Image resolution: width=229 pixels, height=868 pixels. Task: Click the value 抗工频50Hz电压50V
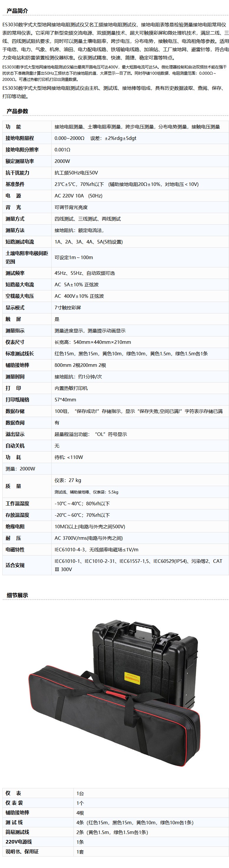[x=76, y=173]
